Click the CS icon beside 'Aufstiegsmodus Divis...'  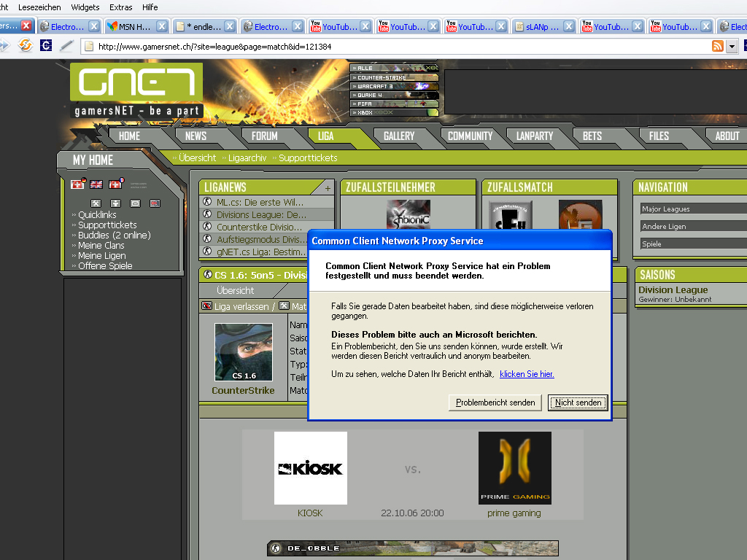pos(207,238)
